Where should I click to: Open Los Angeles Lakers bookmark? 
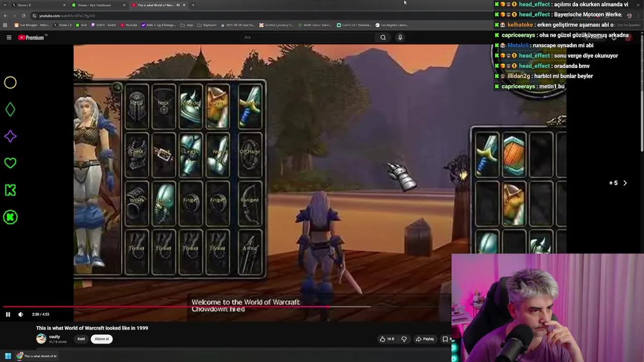[x=392, y=25]
